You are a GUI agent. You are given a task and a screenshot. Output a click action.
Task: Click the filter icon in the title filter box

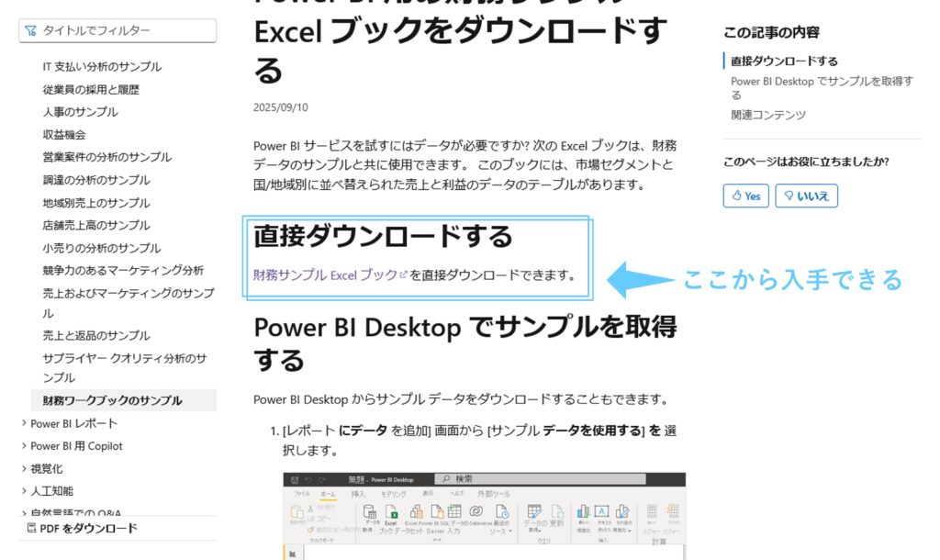31,31
